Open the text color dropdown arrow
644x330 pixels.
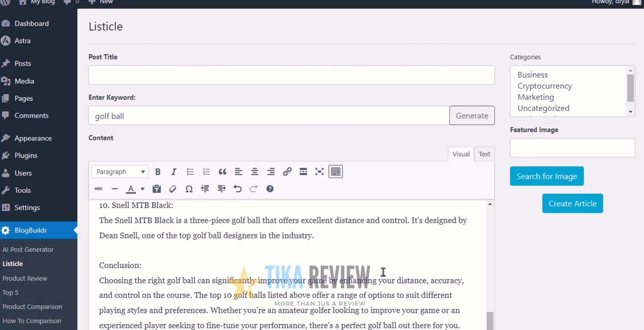pyautogui.click(x=143, y=189)
